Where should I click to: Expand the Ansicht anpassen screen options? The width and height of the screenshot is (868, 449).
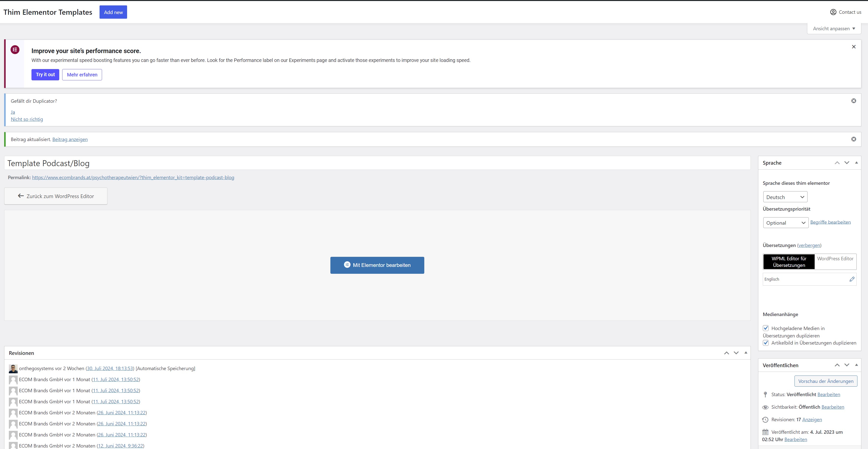pos(834,29)
